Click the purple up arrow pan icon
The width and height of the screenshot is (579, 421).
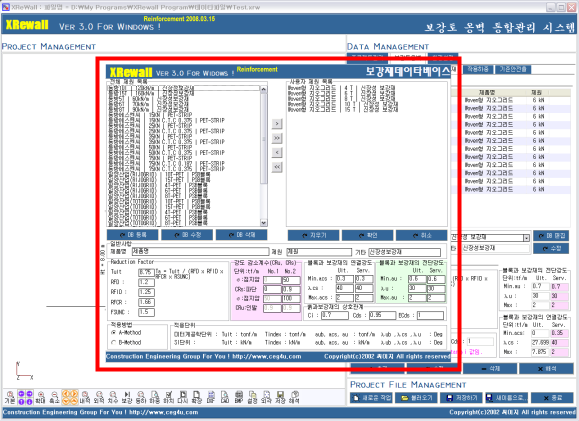pos(21,401)
